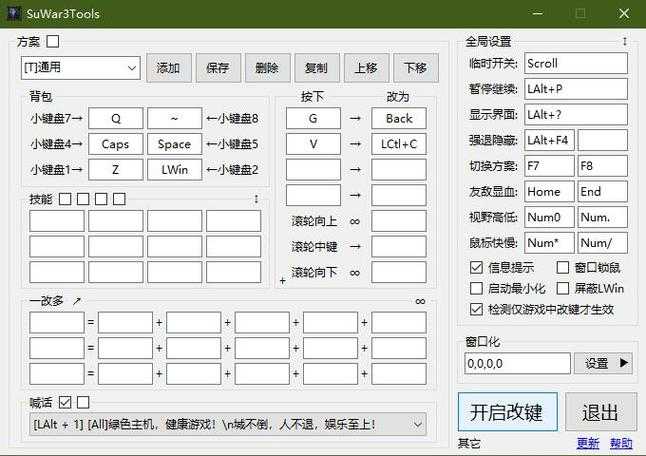Click the 视野高低 field with Num.

pyautogui.click(x=603, y=217)
